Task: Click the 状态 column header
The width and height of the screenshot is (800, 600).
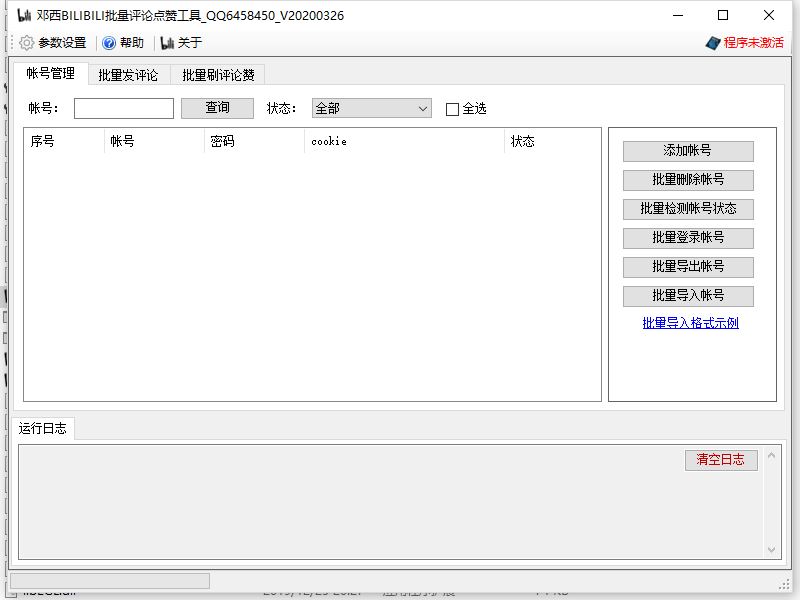Action: 553,141
